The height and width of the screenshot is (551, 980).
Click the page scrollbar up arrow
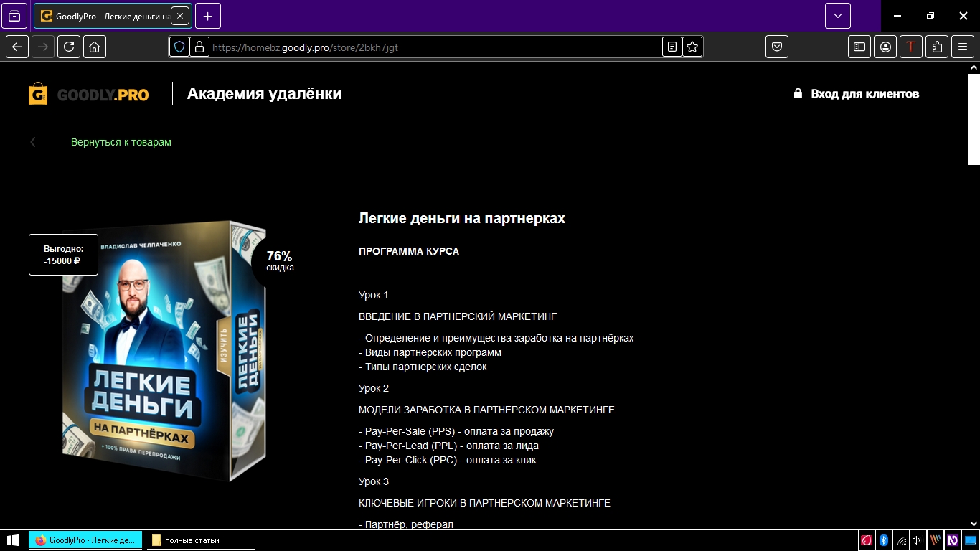974,67
